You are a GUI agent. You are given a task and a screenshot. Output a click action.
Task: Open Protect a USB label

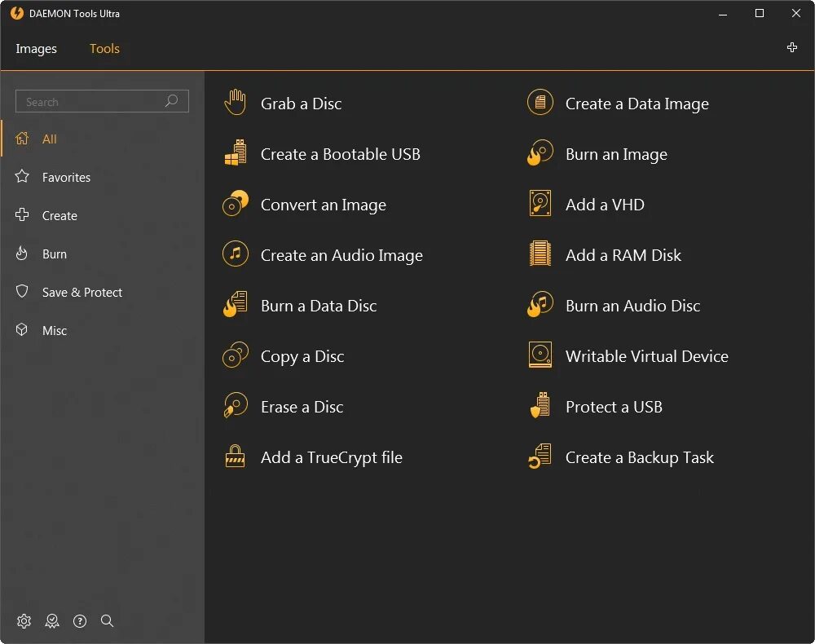pos(614,407)
